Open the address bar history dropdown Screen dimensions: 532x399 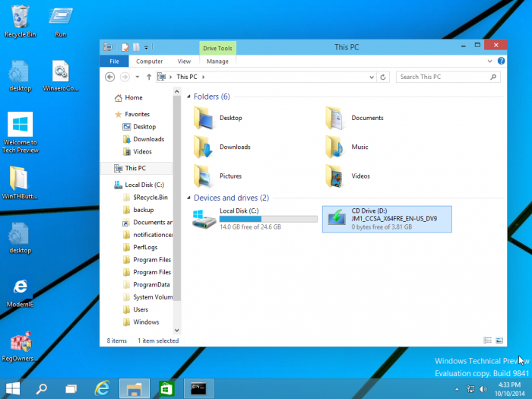(371, 77)
